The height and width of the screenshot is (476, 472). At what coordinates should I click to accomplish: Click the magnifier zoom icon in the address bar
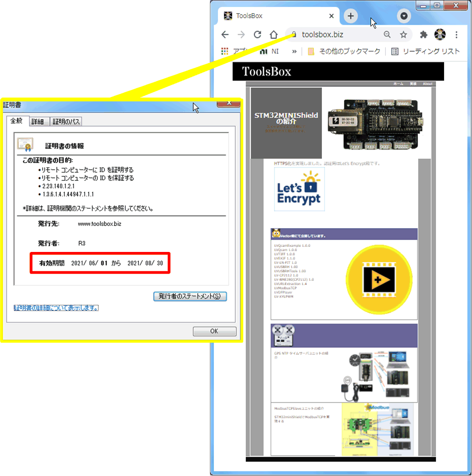[x=387, y=34]
